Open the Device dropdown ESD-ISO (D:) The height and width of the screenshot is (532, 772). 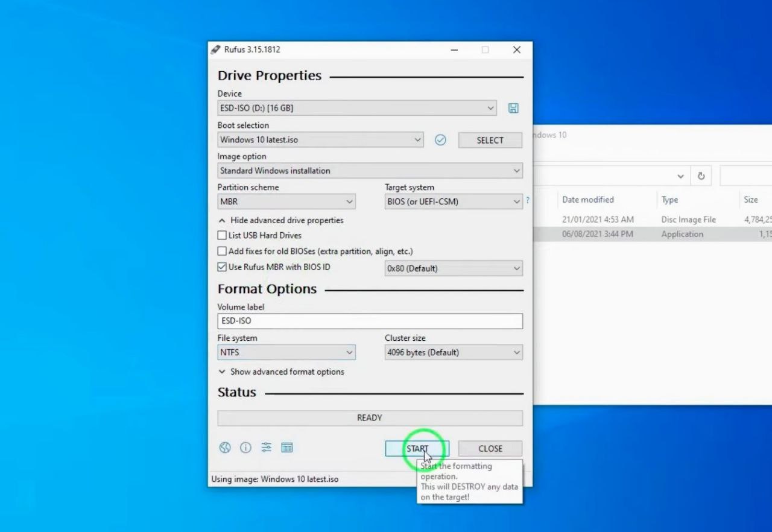(356, 108)
